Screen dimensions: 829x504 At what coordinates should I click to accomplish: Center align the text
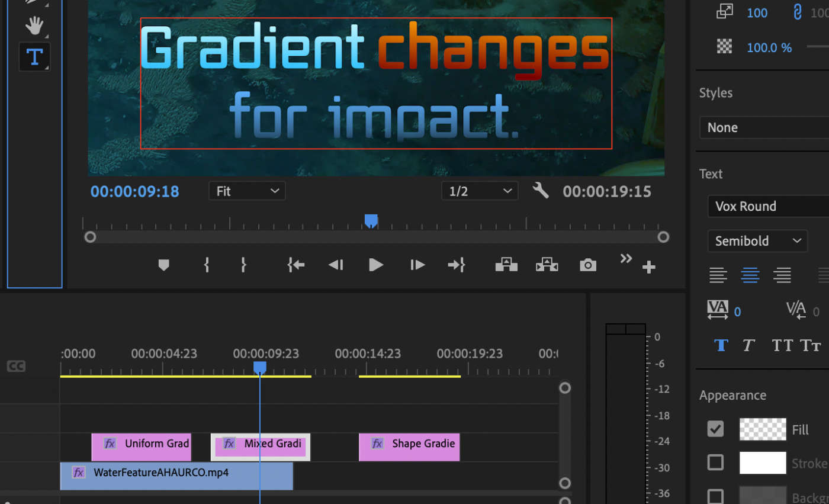click(x=750, y=275)
